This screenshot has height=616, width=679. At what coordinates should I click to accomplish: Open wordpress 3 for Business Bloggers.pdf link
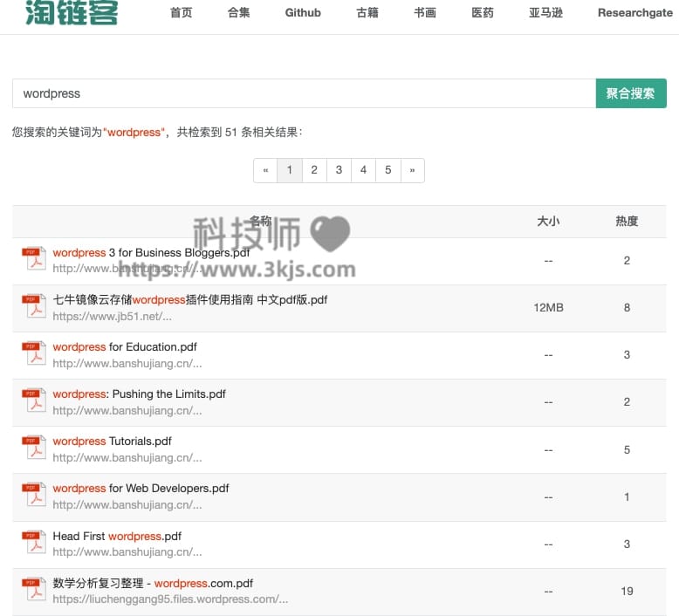coord(151,252)
